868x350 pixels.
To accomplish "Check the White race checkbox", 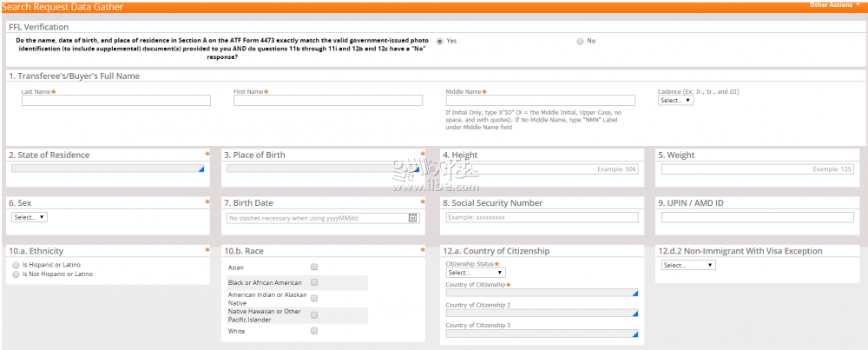I will click(314, 331).
